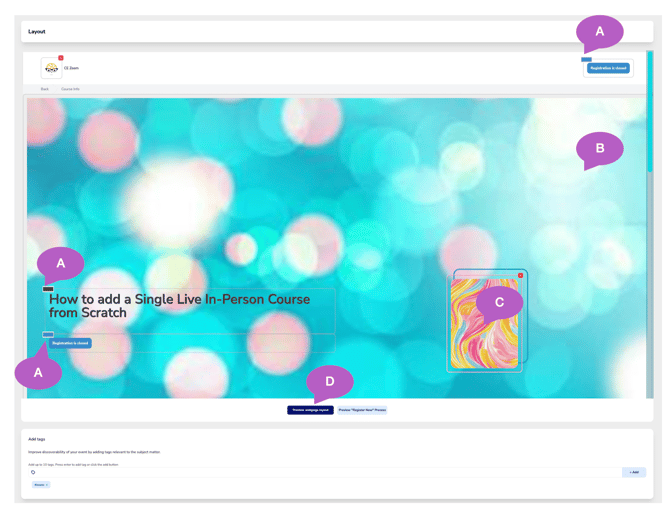Click the Registration is closed button in header
The image size is (670, 515).
(608, 69)
